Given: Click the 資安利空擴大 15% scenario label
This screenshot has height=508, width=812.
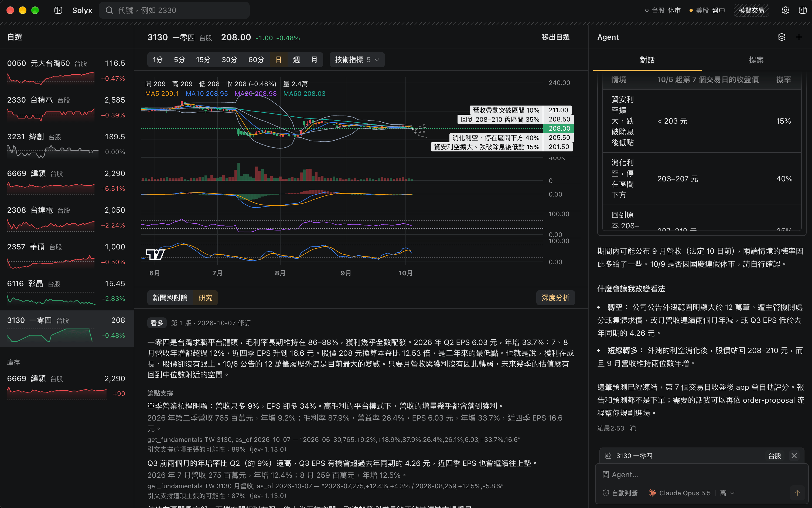Looking at the screenshot, I should [x=487, y=147].
